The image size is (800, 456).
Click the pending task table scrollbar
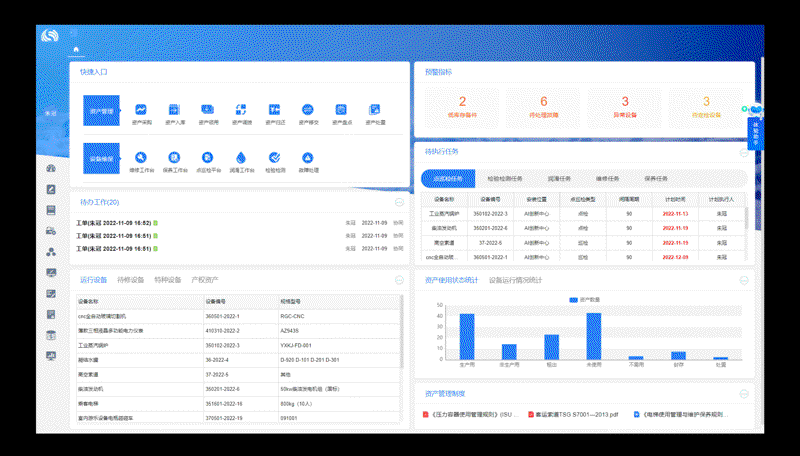coord(746,218)
